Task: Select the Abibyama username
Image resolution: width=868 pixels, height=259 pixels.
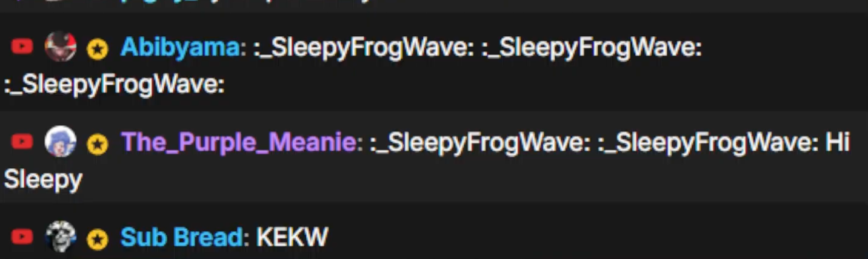Action: [x=180, y=48]
